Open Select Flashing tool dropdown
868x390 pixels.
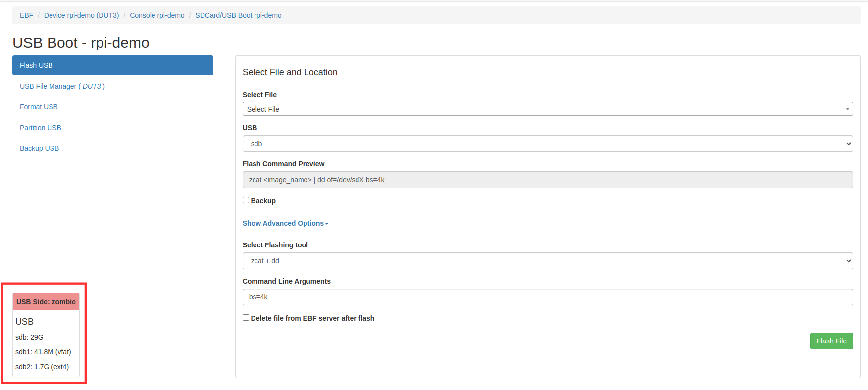tap(548, 261)
